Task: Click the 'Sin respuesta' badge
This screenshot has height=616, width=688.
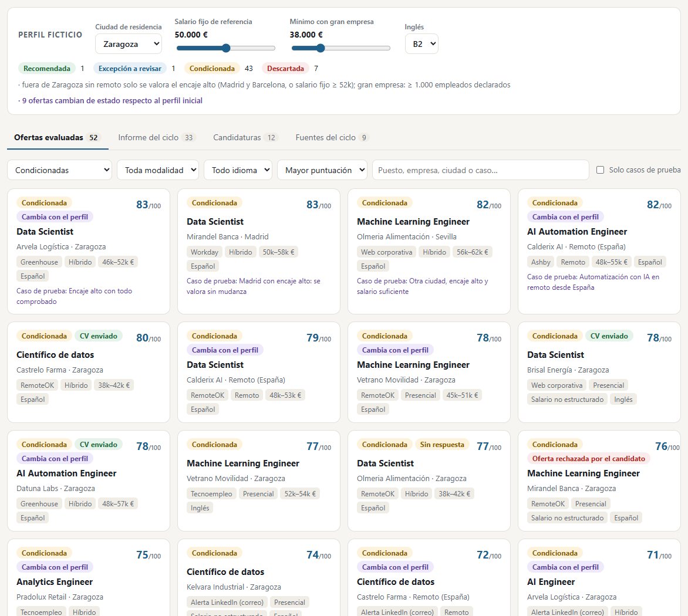Action: point(442,445)
